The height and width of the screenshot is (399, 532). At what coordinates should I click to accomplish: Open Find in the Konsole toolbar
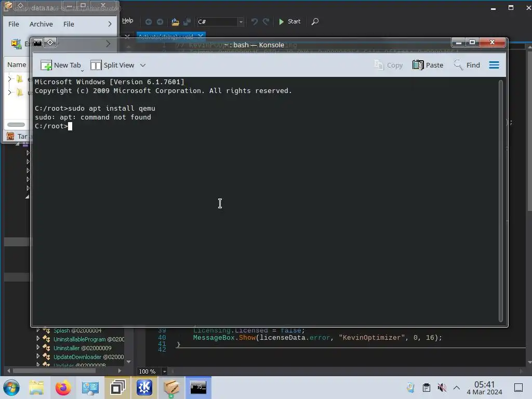(x=467, y=65)
